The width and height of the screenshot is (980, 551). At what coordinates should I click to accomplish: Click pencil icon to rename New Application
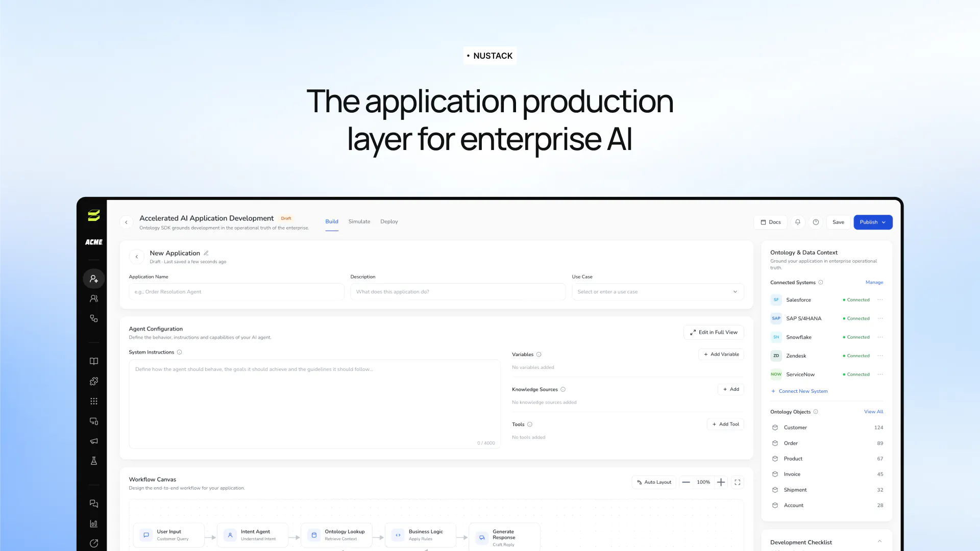(x=206, y=253)
